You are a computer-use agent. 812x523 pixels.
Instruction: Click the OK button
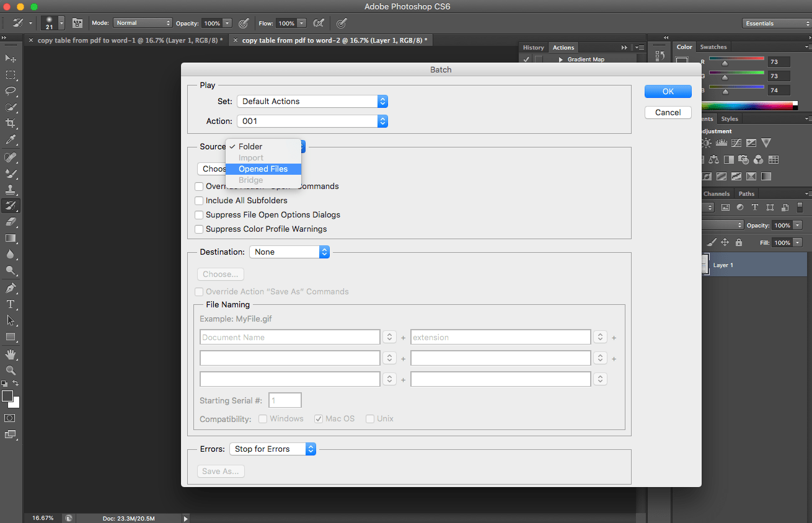[x=668, y=91]
